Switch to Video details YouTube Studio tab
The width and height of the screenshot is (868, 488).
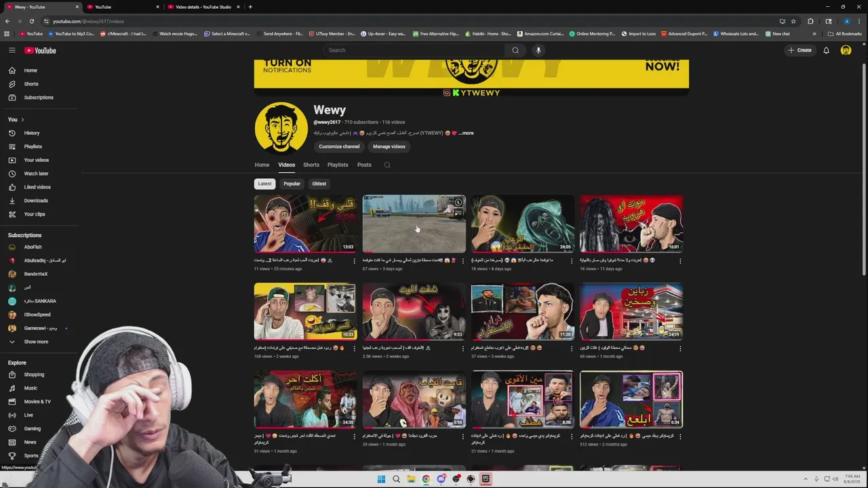(x=203, y=7)
